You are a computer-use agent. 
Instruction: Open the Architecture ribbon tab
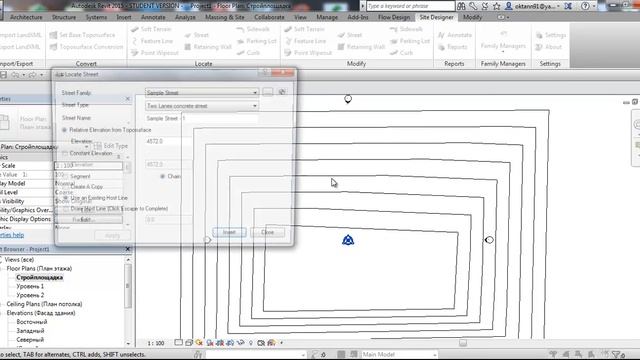(26, 17)
